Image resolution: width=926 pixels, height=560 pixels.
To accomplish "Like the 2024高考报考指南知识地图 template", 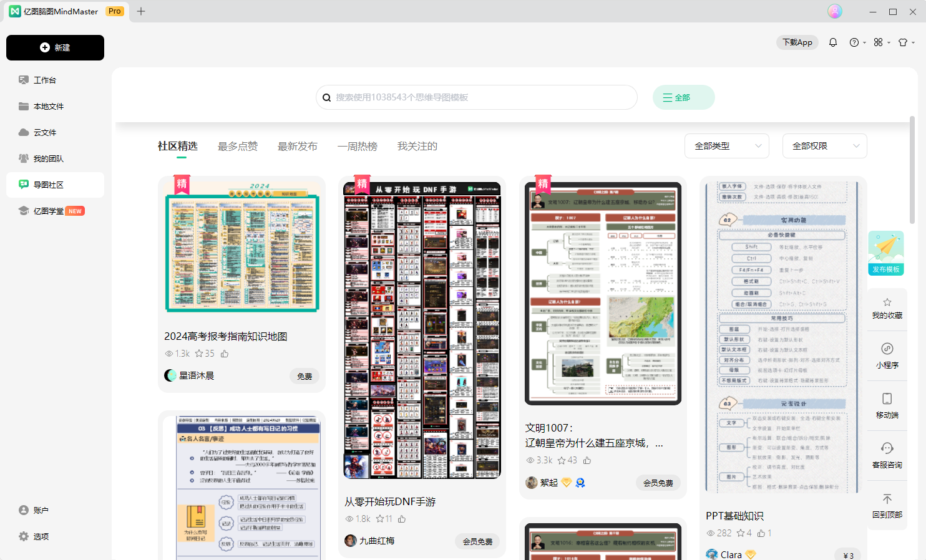I will coord(225,354).
